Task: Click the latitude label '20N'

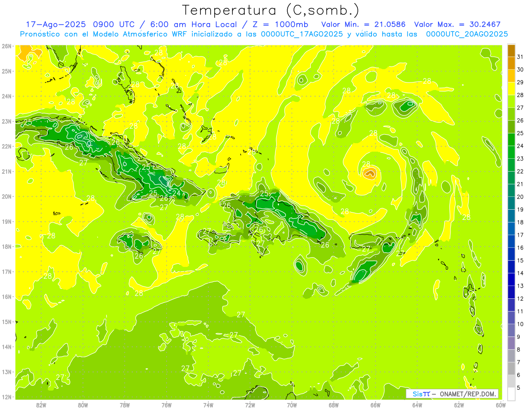Action: pos(7,196)
